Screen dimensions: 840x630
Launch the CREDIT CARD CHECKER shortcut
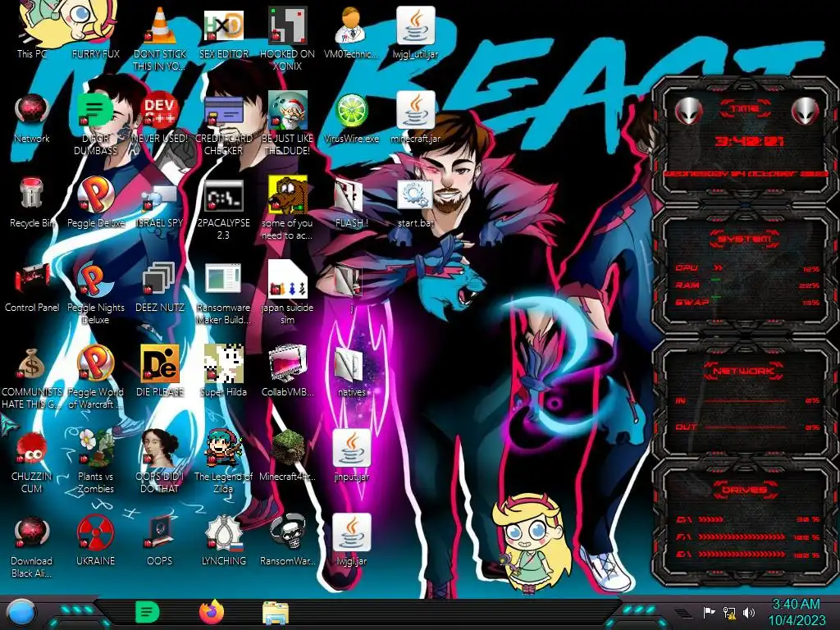click(223, 112)
